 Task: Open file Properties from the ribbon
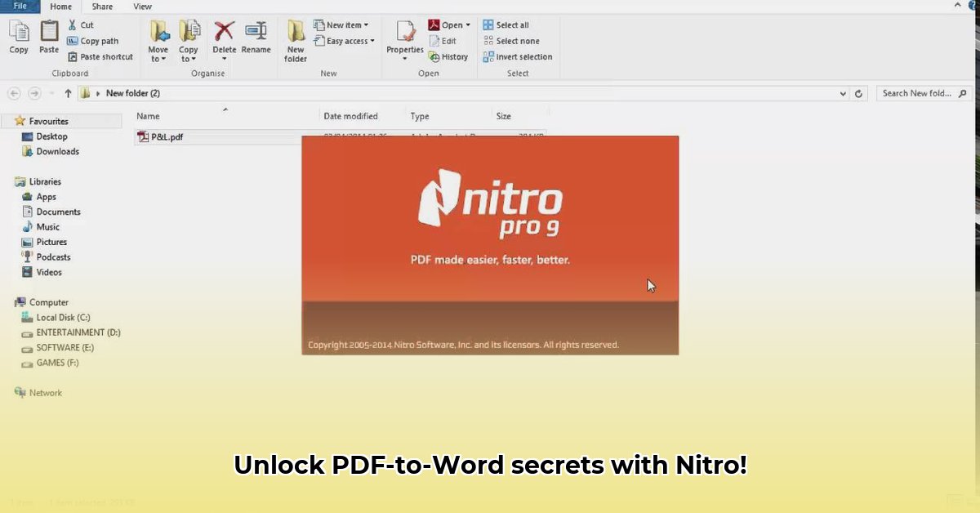pos(404,37)
